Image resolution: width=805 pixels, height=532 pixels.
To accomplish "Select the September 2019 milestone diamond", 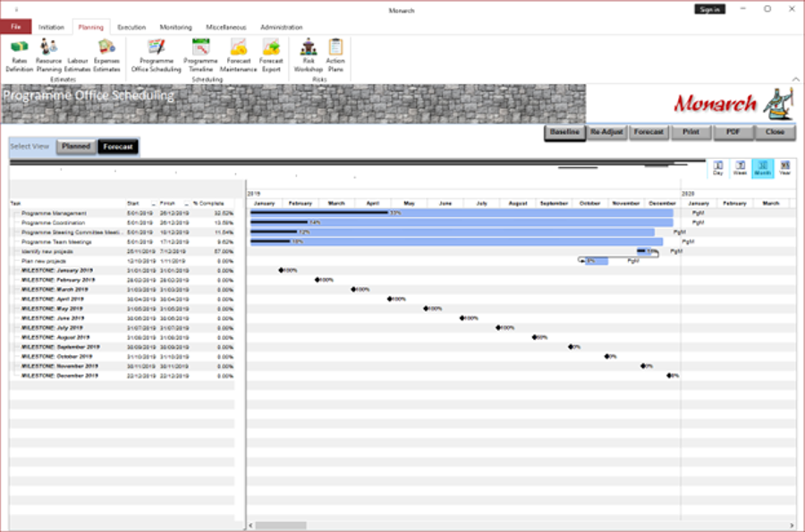I will pyautogui.click(x=571, y=347).
